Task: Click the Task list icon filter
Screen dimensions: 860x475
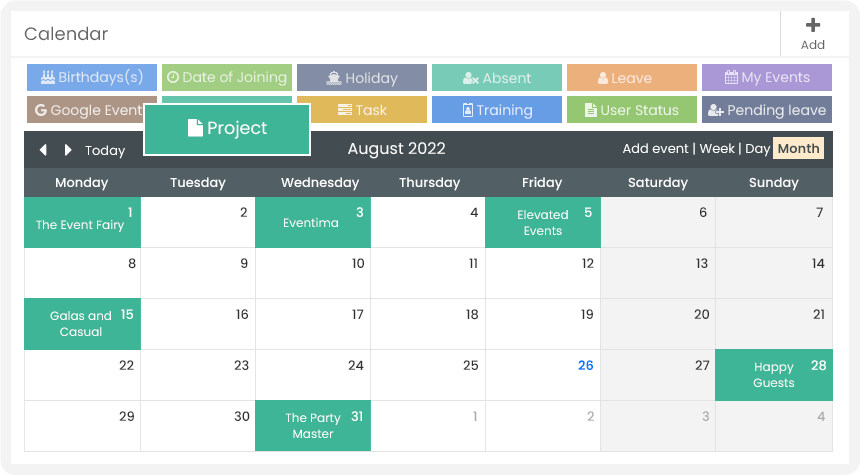Action: pos(345,110)
